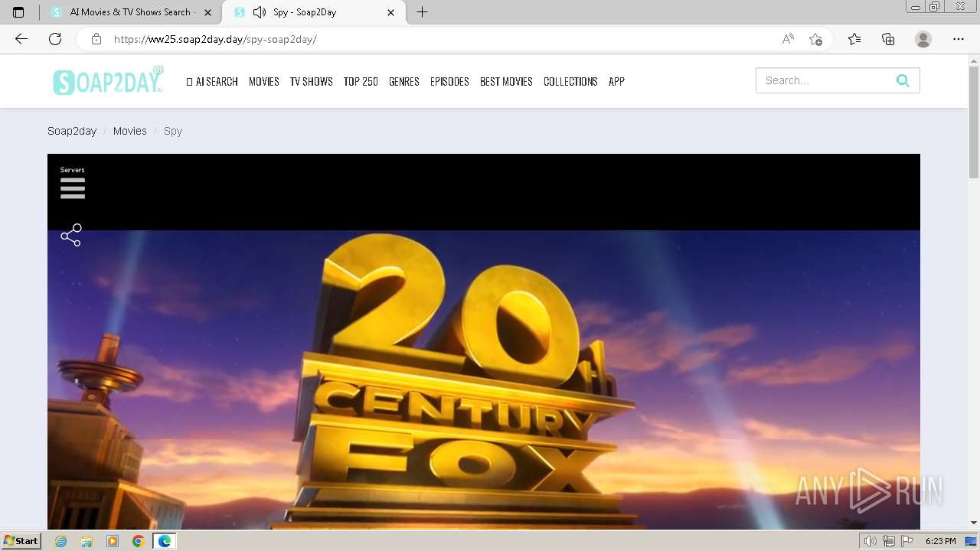Open the COLLECTIONS page
The height and width of the screenshot is (551, 980).
click(570, 81)
